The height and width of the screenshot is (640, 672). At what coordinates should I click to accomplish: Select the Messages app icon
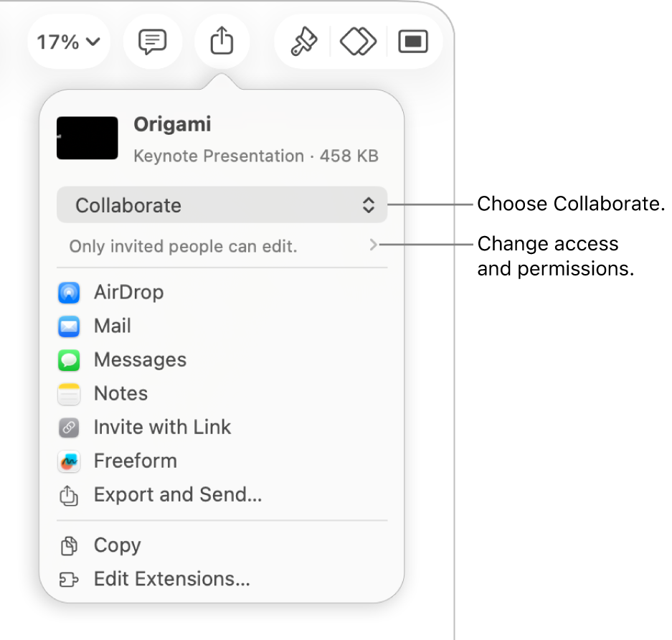pos(69,359)
